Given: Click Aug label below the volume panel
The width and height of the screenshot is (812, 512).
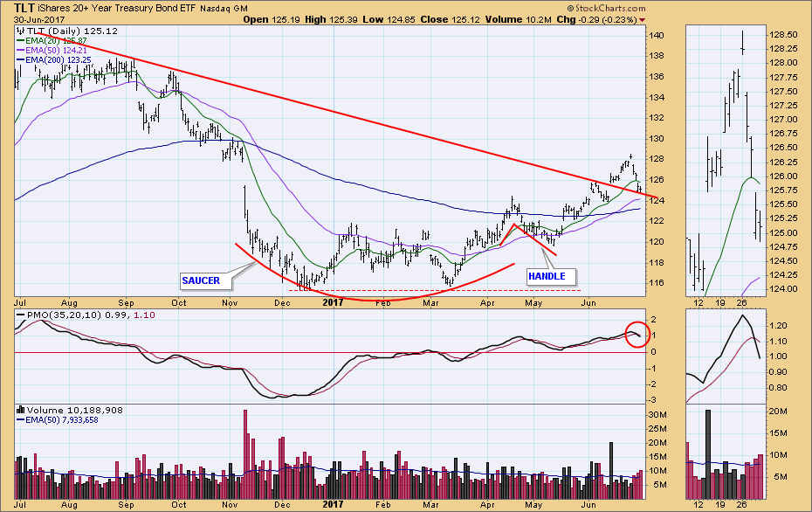Looking at the screenshot, I should coord(69,505).
